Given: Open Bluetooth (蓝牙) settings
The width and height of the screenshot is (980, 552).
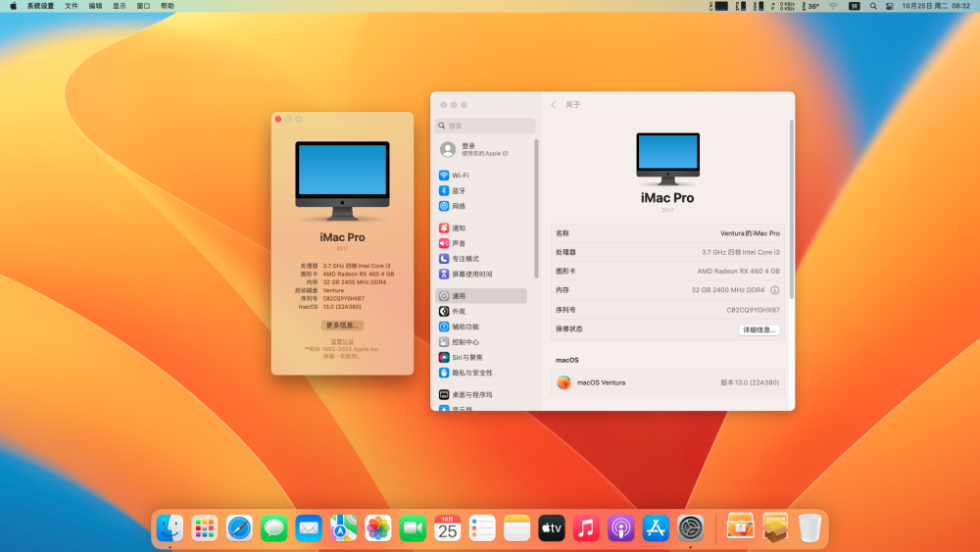Looking at the screenshot, I should [x=481, y=190].
